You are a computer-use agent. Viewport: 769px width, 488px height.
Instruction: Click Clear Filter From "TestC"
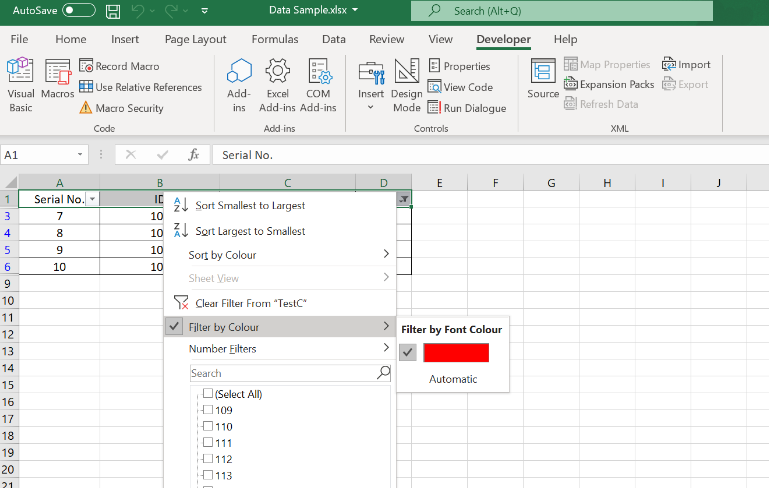tap(250, 303)
